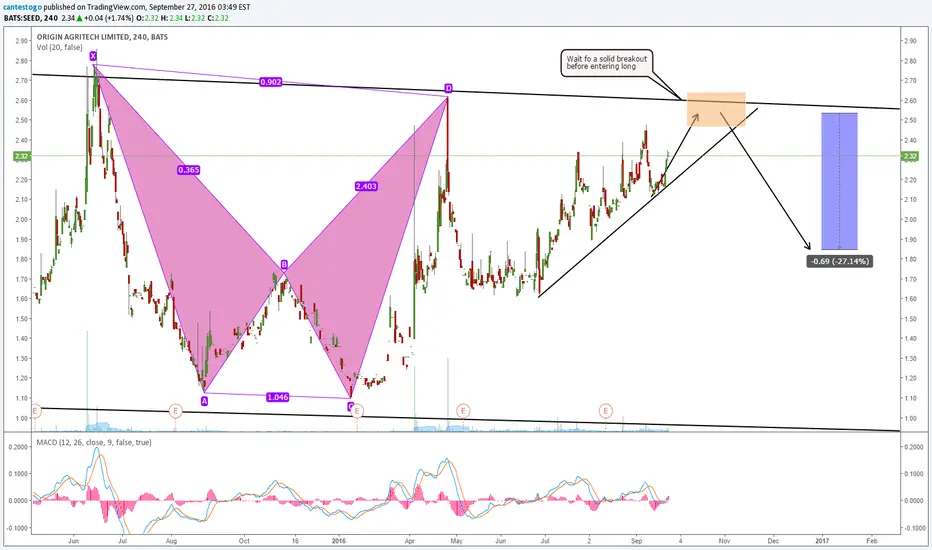Click the D point label of harmonic pattern

448,89
